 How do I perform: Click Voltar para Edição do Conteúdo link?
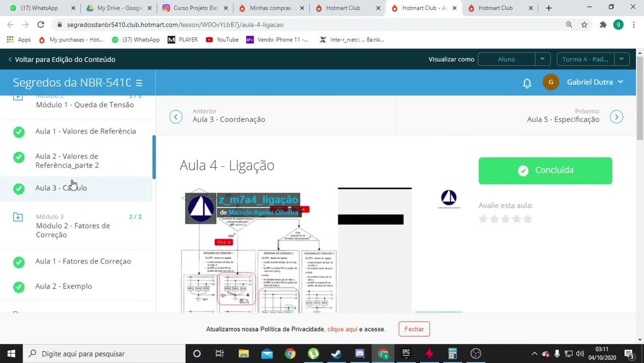[x=62, y=59]
